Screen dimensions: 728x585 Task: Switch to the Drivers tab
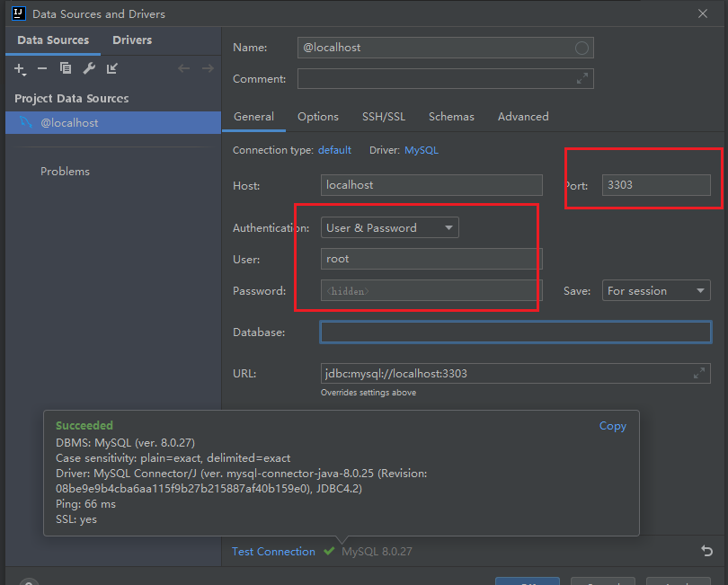point(132,40)
